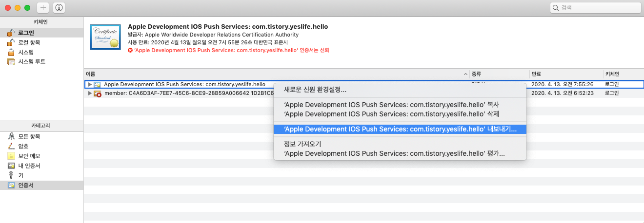The width and height of the screenshot is (644, 223).
Task: Click the 암호 pencil icon
Action: pyautogui.click(x=11, y=146)
